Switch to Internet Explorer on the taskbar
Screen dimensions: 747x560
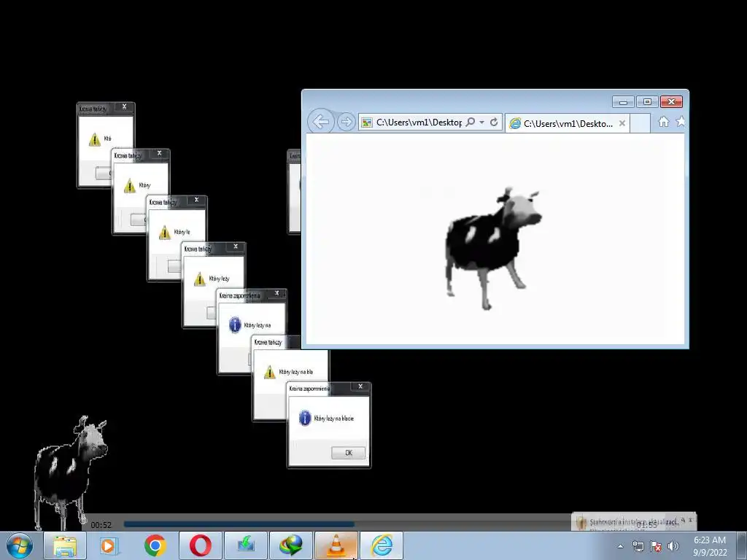point(382,545)
